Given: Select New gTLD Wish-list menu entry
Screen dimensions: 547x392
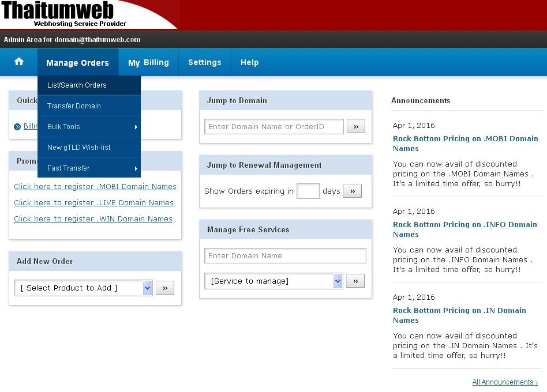Looking at the screenshot, I should tap(89, 148).
